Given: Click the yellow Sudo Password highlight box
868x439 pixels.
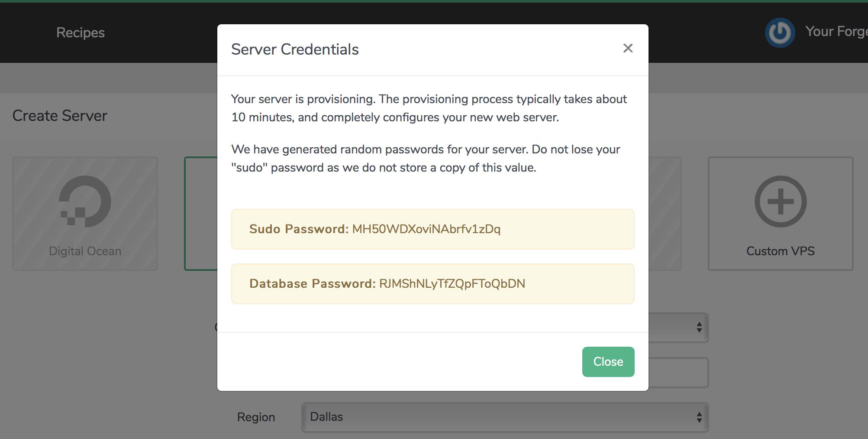Looking at the screenshot, I should (432, 229).
